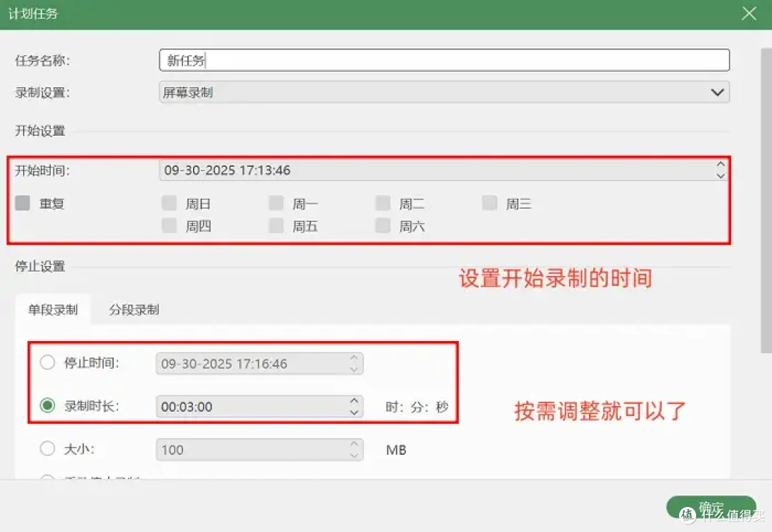Decrease 开始时间 with the down arrow

(721, 175)
